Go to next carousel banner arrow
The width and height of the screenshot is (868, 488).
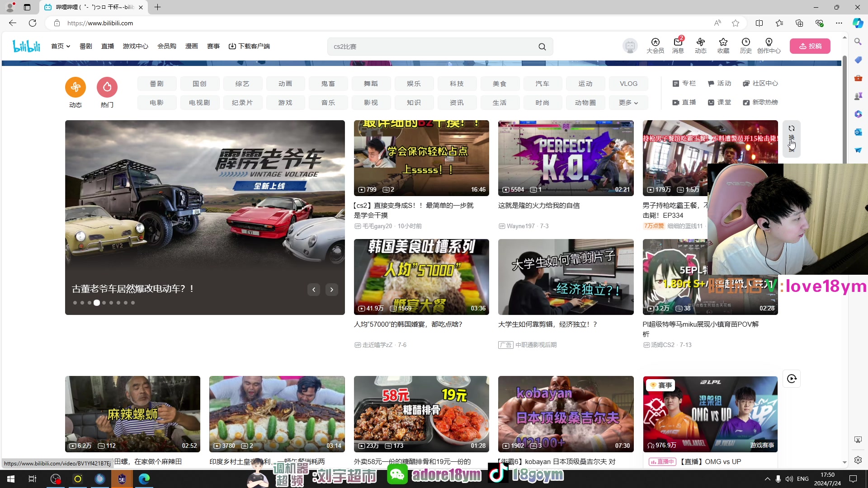point(332,290)
